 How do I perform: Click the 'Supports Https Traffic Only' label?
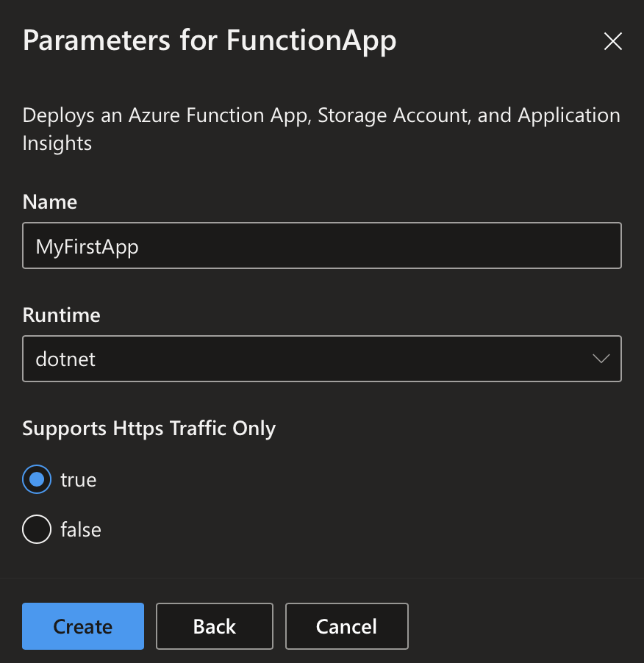[149, 429]
